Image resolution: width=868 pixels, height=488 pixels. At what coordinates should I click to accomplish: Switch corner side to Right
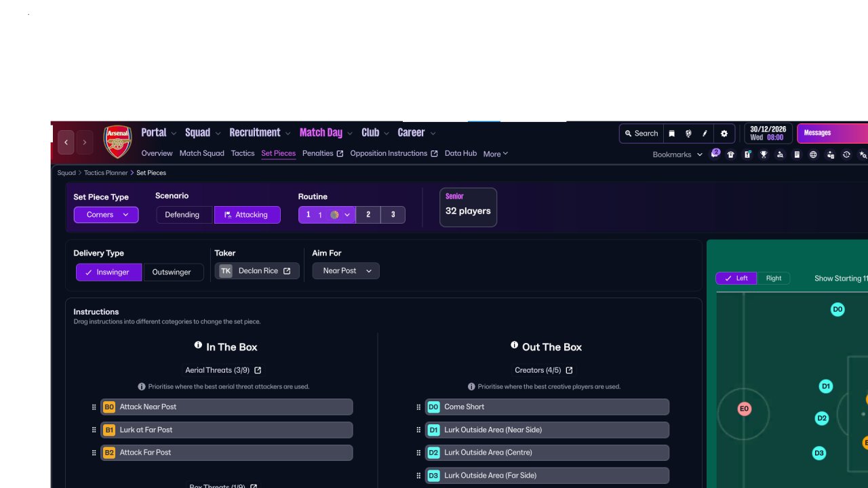click(774, 278)
